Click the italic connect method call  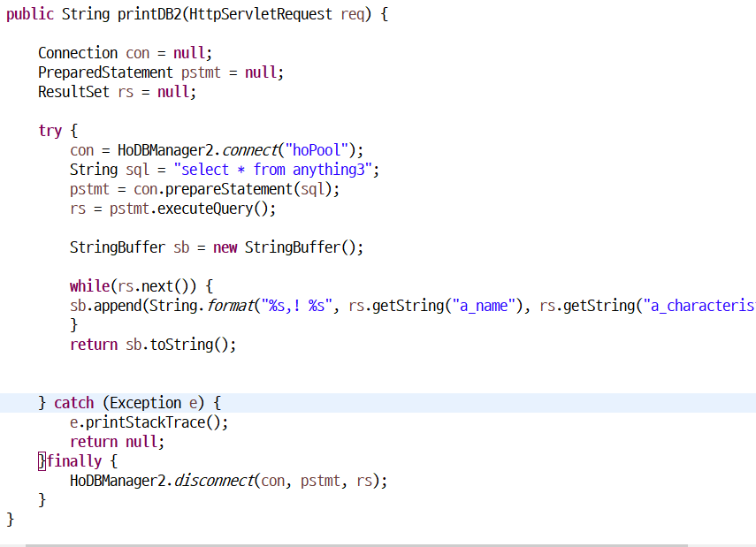click(x=249, y=150)
